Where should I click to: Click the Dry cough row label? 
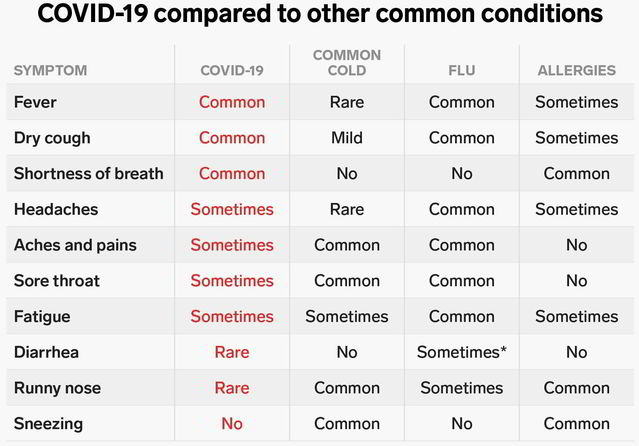point(52,138)
